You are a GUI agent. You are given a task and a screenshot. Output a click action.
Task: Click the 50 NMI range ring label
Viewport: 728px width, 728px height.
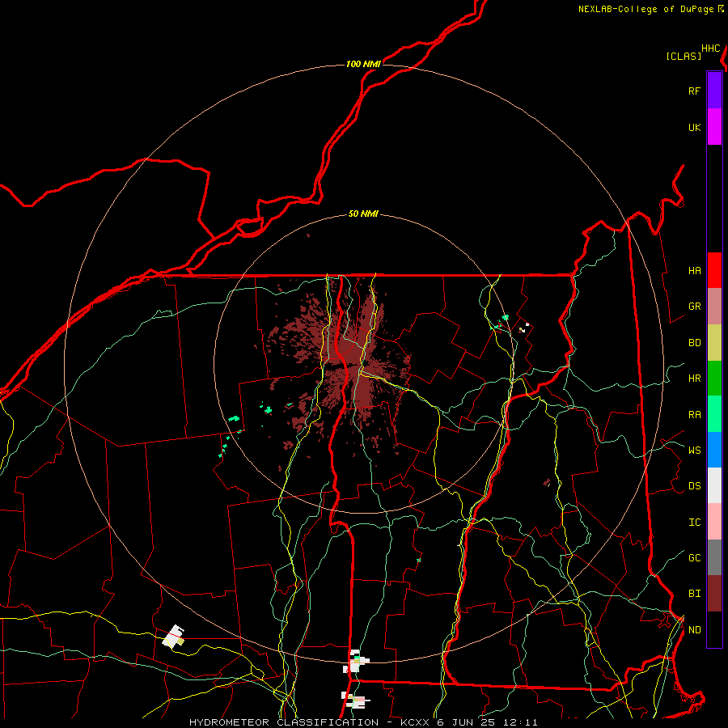[x=363, y=214]
